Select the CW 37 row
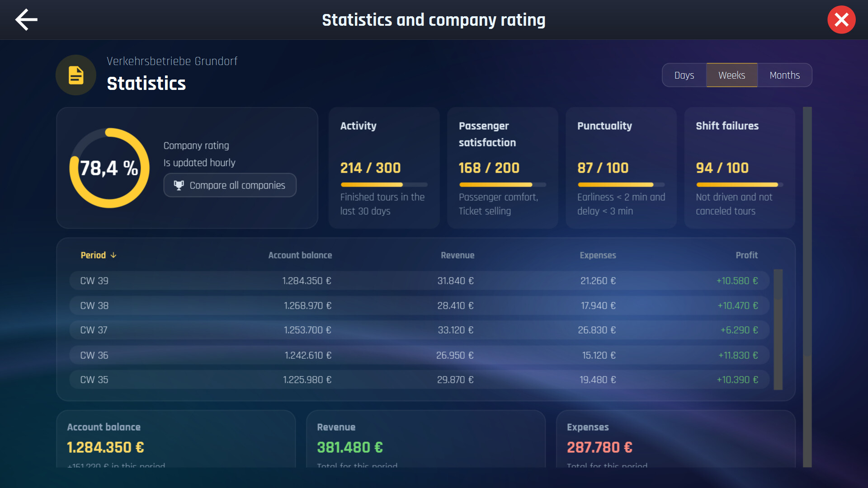The height and width of the screenshot is (488, 868). tap(420, 330)
